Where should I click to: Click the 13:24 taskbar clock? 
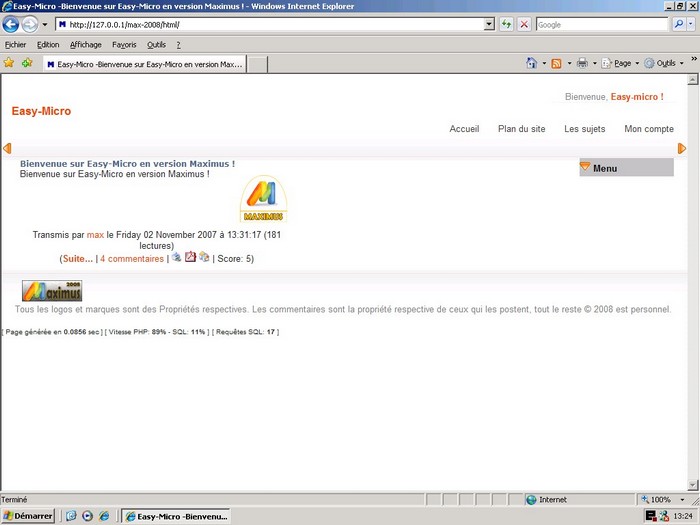tap(683, 516)
